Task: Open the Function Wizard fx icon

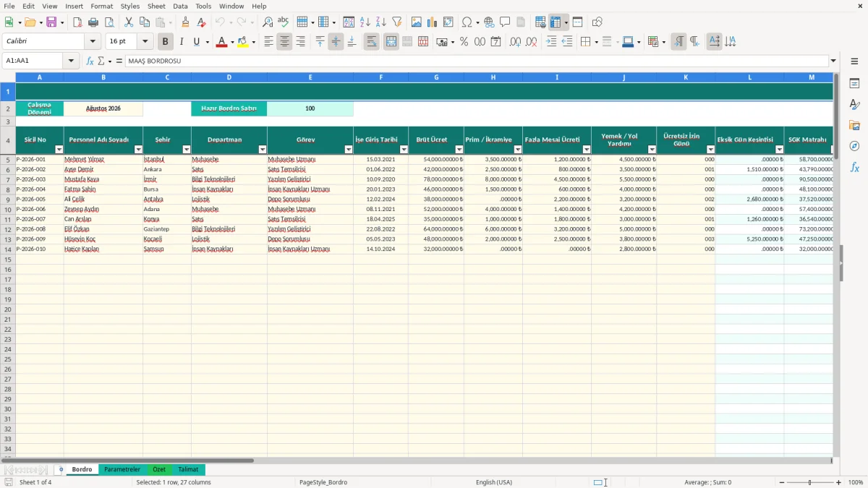Action: point(90,61)
